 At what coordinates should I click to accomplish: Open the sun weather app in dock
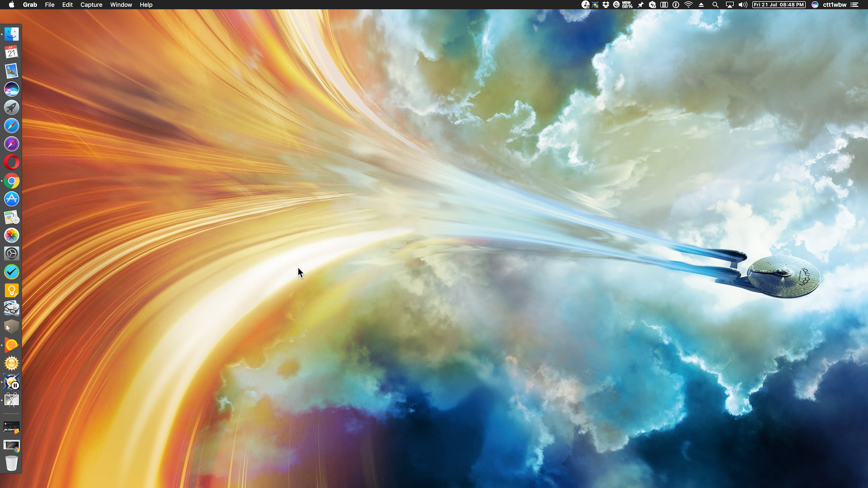tap(11, 363)
